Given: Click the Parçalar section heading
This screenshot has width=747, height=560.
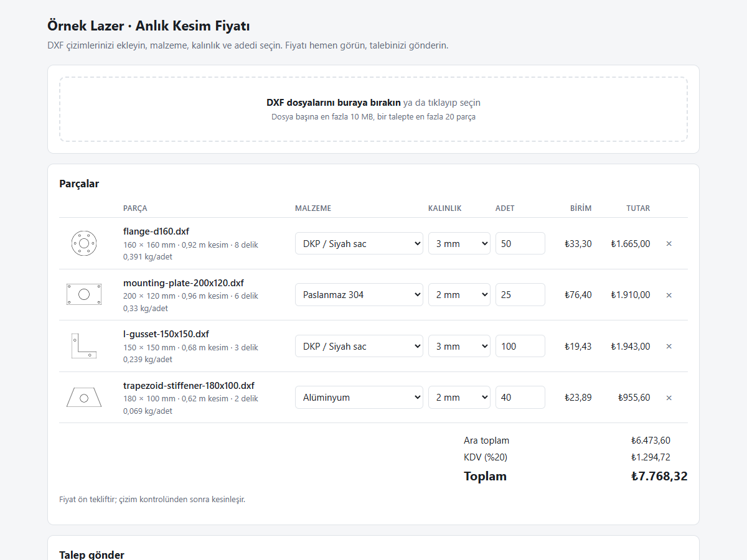Looking at the screenshot, I should (79, 184).
